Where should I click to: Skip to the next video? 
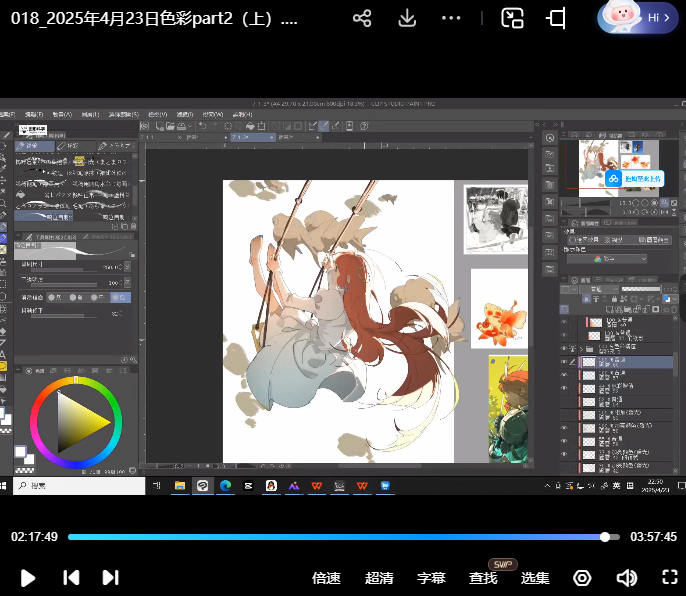click(111, 577)
